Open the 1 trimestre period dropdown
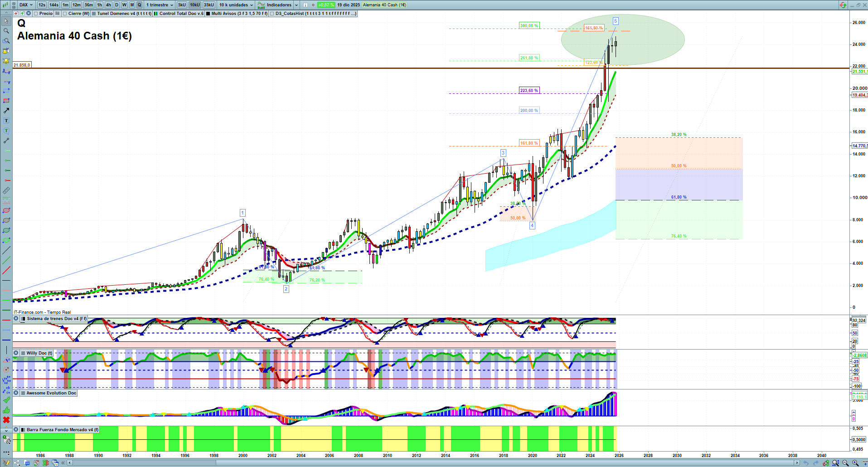Screen dimensions: 868x467 pos(160,5)
